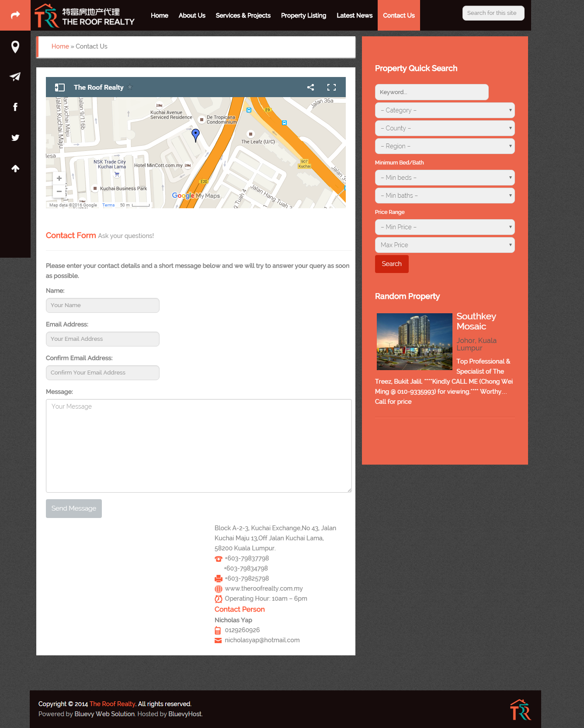
Task: Toggle the map legend panel icon
Action: click(60, 87)
